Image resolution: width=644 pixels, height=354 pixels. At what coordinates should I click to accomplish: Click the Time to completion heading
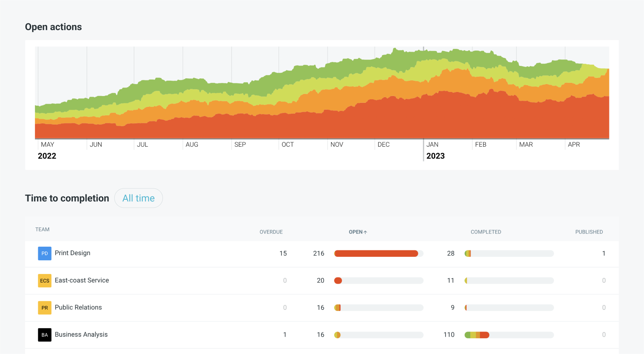pos(67,198)
